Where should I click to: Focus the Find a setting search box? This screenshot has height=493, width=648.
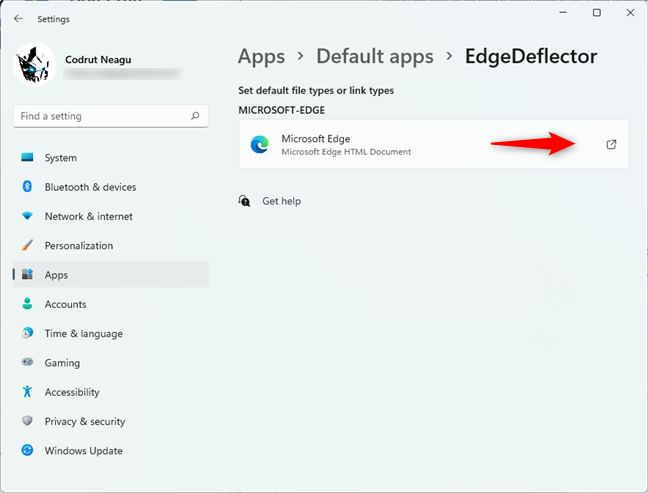[x=111, y=116]
